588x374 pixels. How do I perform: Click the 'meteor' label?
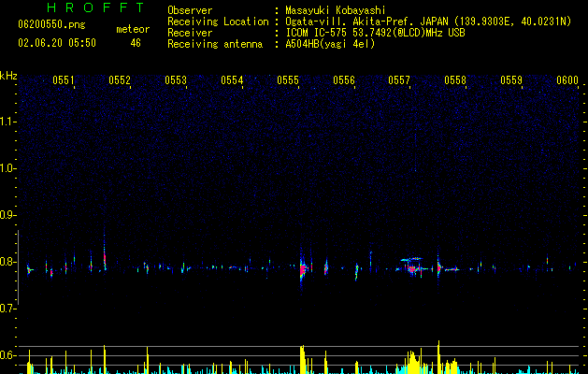pos(133,29)
